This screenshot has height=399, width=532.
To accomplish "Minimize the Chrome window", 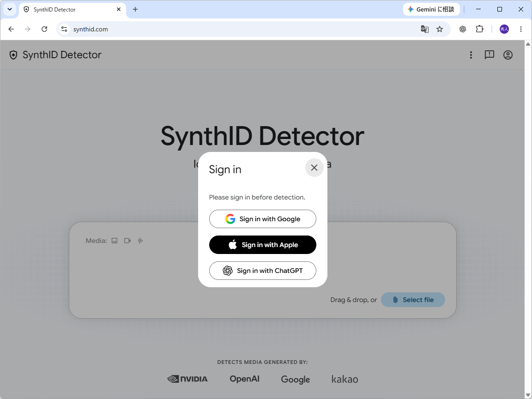I will (478, 9).
